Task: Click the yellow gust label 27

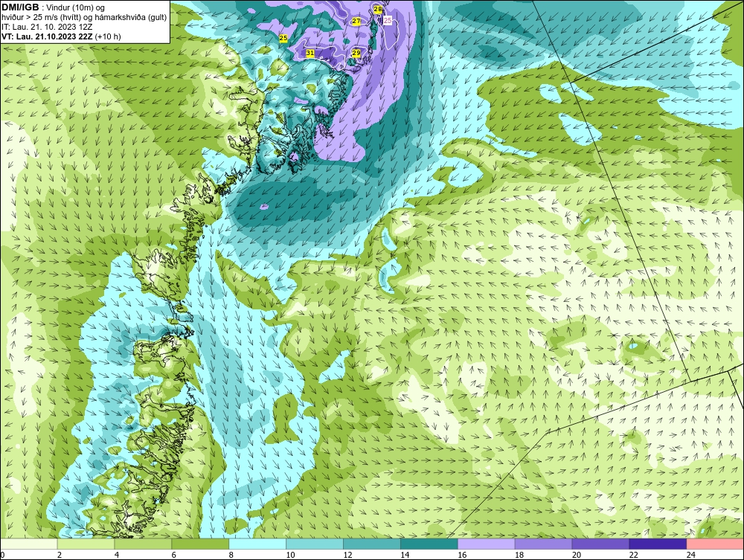Action: tap(356, 22)
